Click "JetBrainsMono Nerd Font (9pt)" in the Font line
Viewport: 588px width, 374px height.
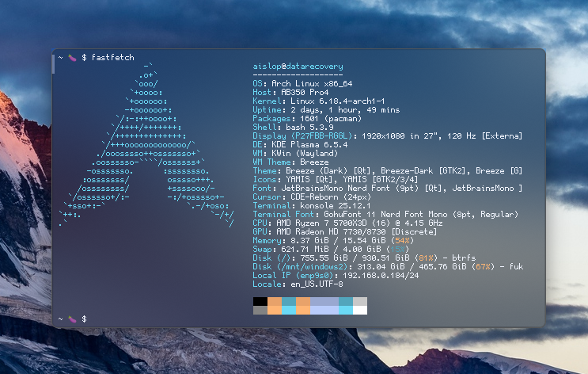click(x=350, y=188)
